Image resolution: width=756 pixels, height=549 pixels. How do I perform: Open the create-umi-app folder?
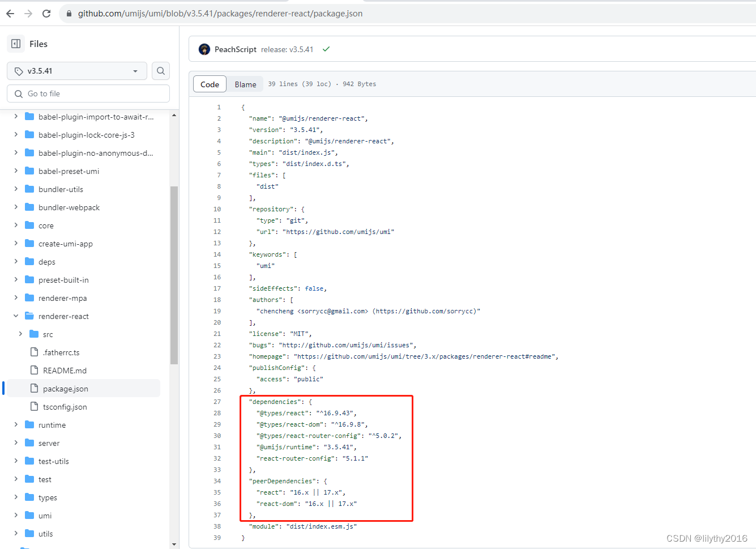tap(66, 244)
